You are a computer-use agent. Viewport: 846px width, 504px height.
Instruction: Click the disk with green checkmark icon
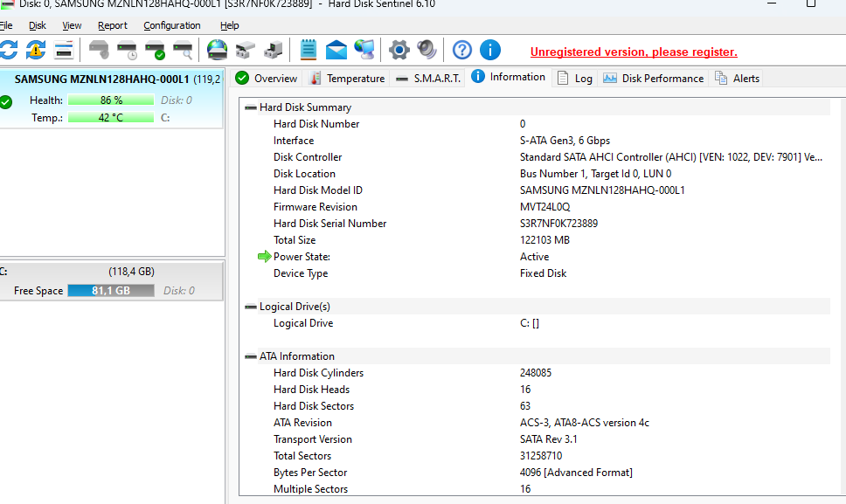155,50
